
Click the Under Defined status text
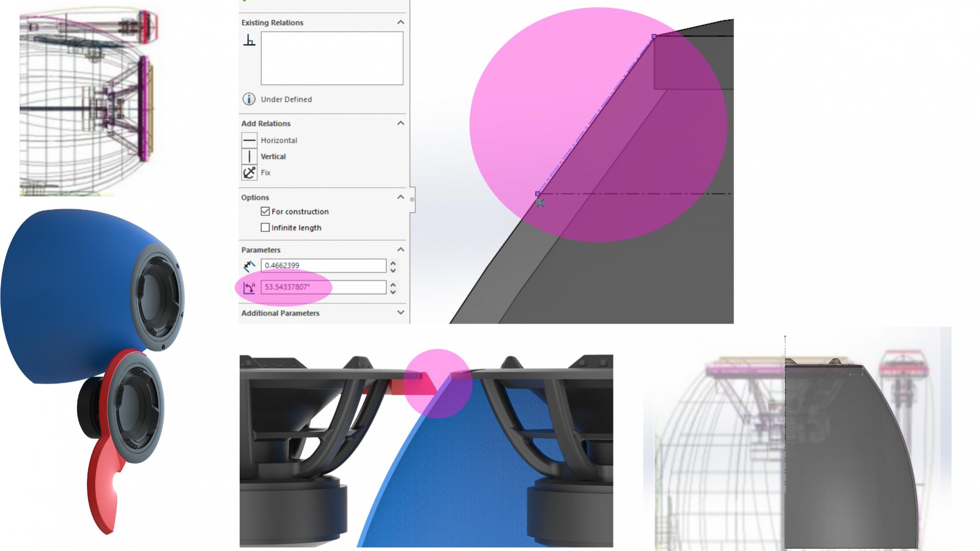[286, 99]
